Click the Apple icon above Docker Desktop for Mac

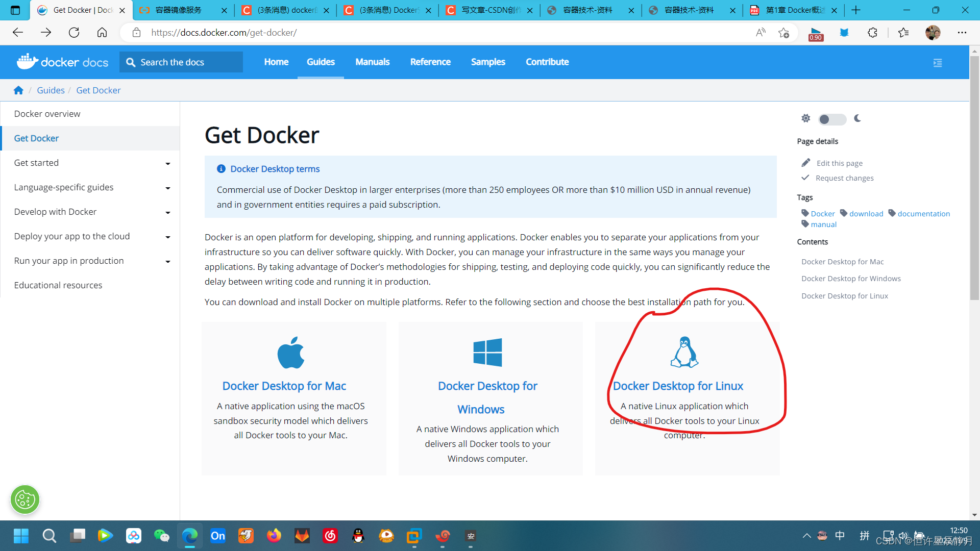tap(291, 352)
